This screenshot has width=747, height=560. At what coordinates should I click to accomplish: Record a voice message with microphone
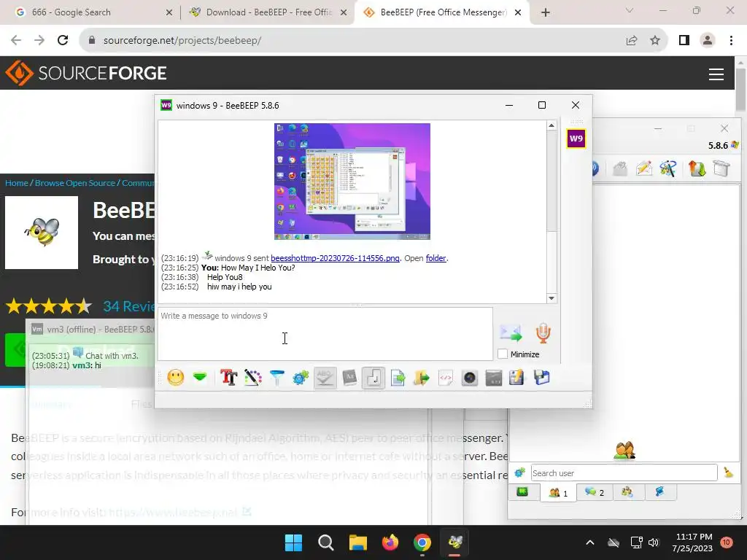(x=543, y=332)
